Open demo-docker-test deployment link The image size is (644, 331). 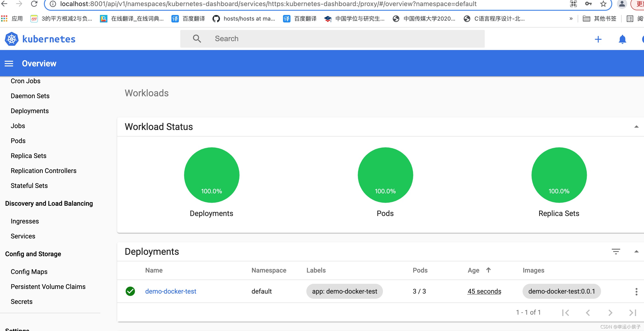point(170,291)
